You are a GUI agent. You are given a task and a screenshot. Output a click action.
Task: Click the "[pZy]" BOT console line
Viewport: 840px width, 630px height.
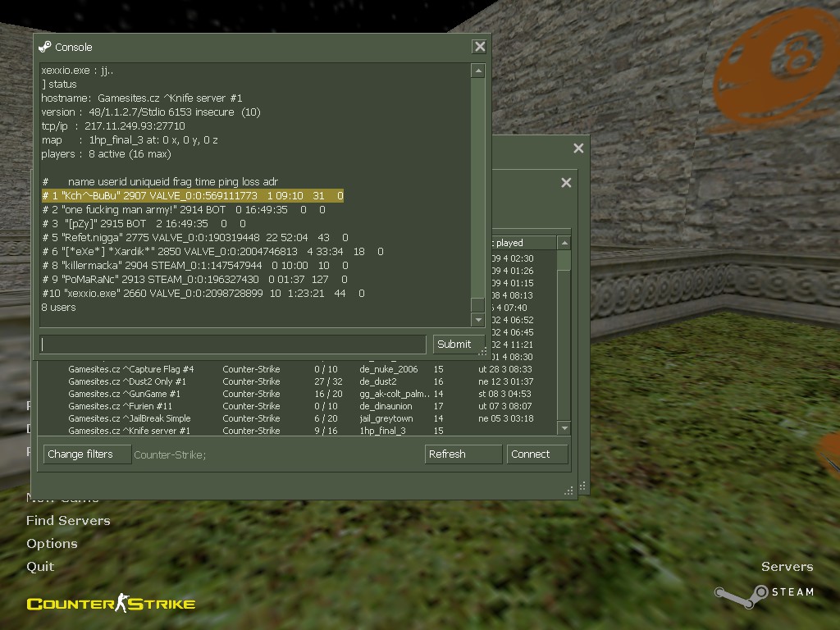(144, 223)
